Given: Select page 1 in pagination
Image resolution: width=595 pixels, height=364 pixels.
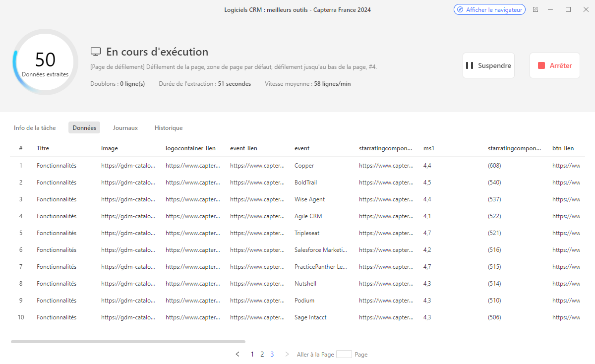Looking at the screenshot, I should tap(252, 354).
